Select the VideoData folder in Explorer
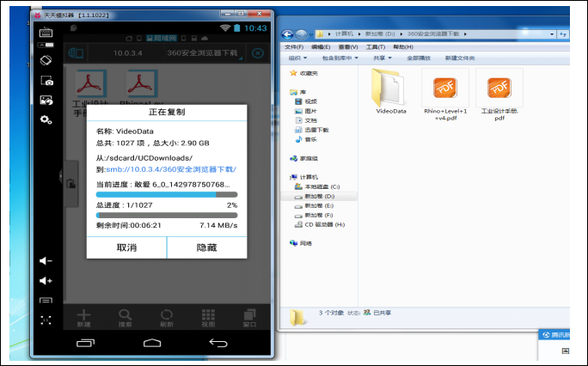Viewport: 588px width, 366px height. click(x=390, y=91)
